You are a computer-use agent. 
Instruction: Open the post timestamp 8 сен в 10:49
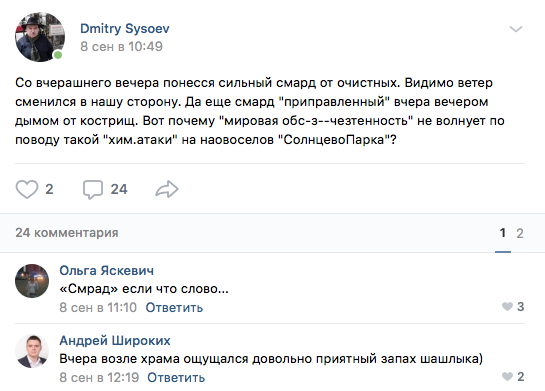(121, 47)
